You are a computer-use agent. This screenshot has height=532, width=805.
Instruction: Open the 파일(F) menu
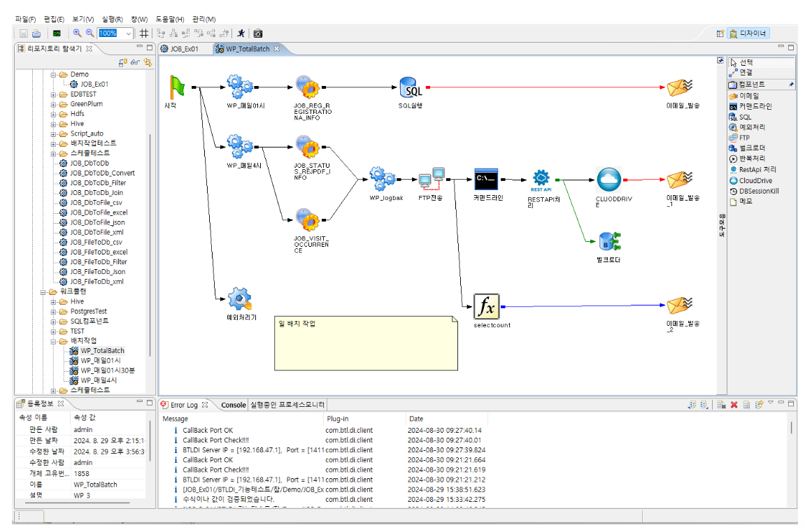tap(26, 19)
